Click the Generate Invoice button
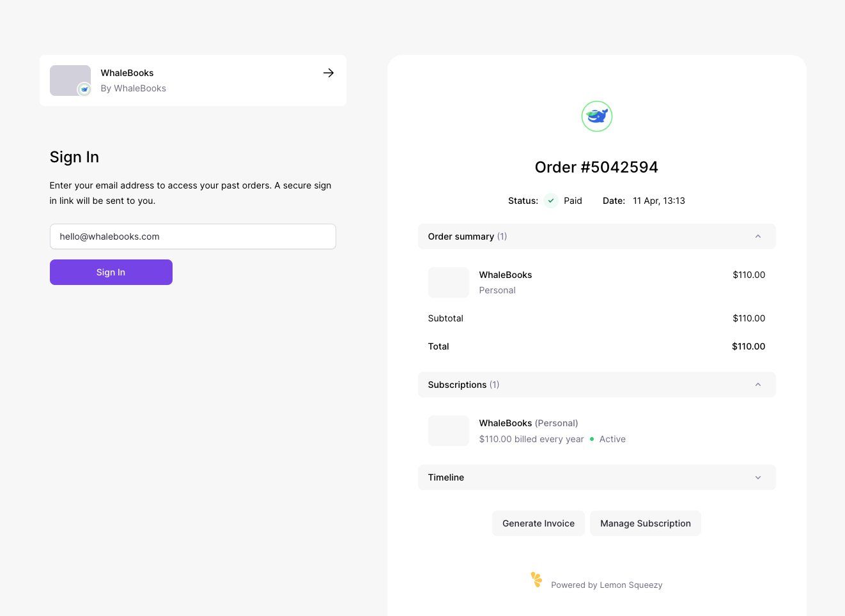Viewport: 845px width, 616px height. (538, 523)
